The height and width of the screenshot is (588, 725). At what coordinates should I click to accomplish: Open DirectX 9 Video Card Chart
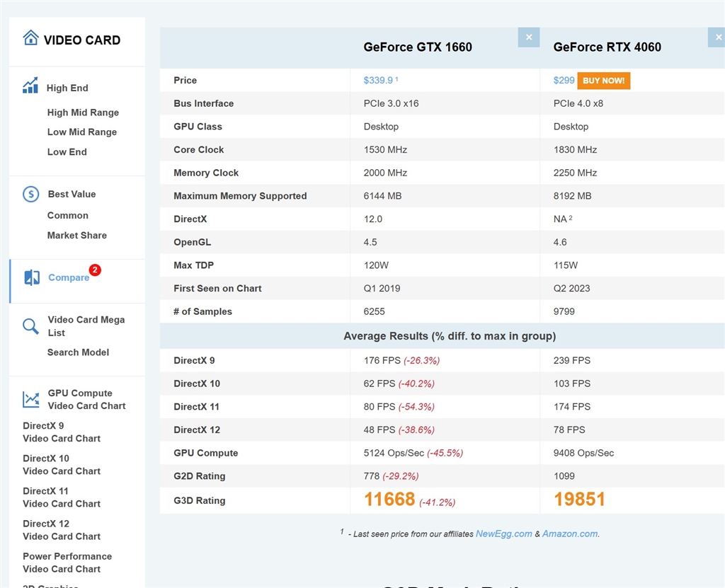(62, 432)
